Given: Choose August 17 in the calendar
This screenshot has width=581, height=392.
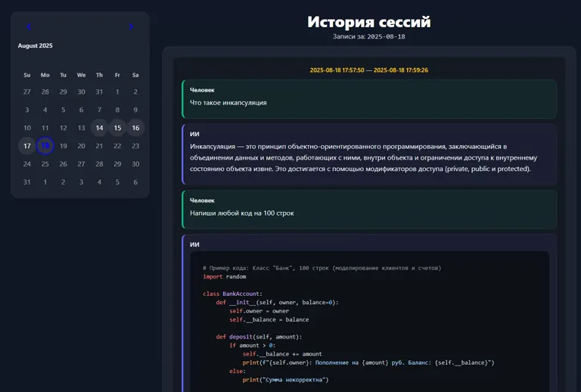Looking at the screenshot, I should point(27,146).
